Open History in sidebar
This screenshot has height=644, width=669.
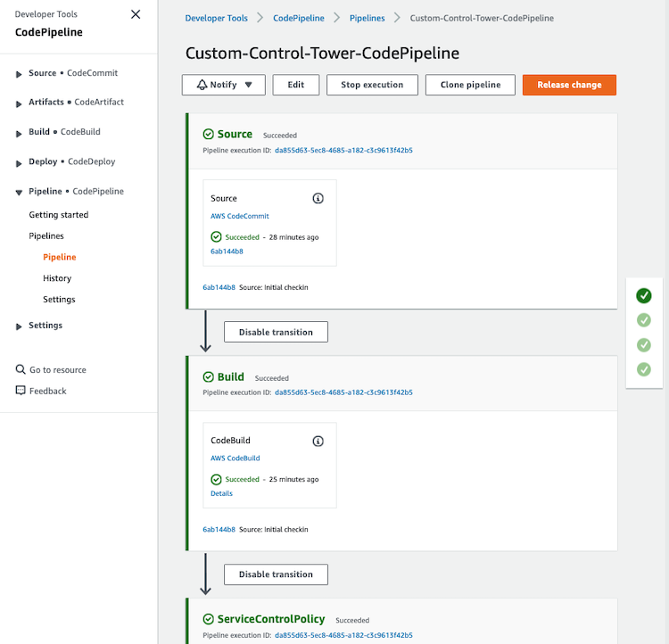pos(57,278)
